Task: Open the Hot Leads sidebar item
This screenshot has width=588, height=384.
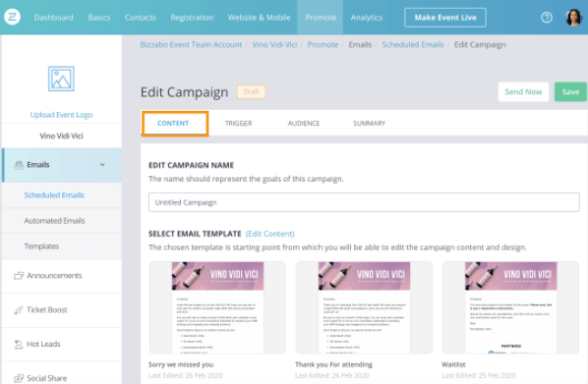Action: click(x=62, y=344)
